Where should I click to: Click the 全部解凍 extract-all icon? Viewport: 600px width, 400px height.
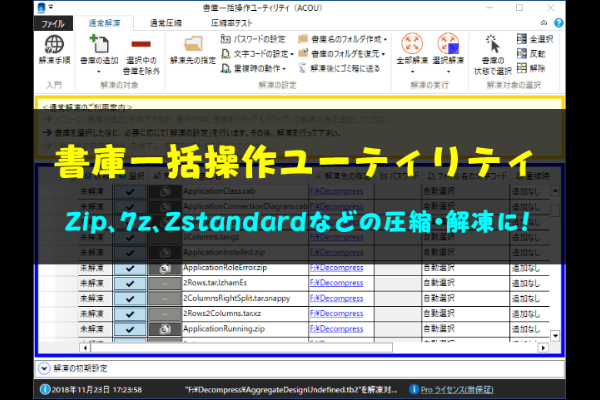[410, 44]
